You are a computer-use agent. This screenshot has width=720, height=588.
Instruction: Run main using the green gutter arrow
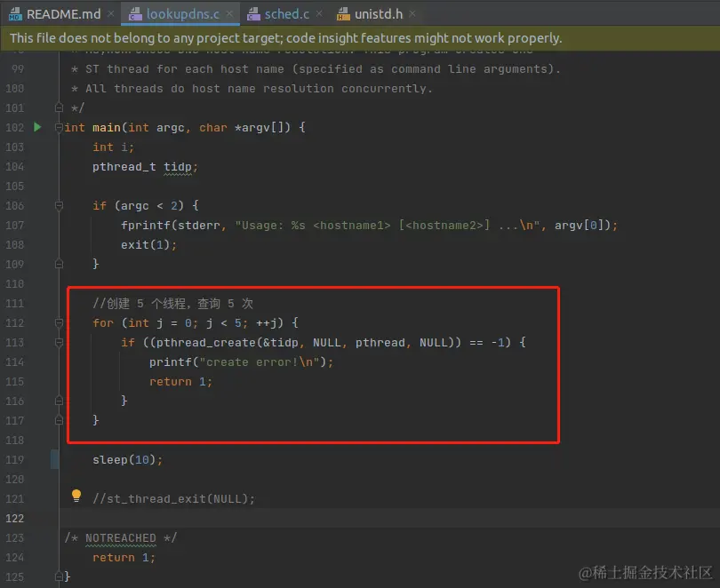(x=37, y=127)
